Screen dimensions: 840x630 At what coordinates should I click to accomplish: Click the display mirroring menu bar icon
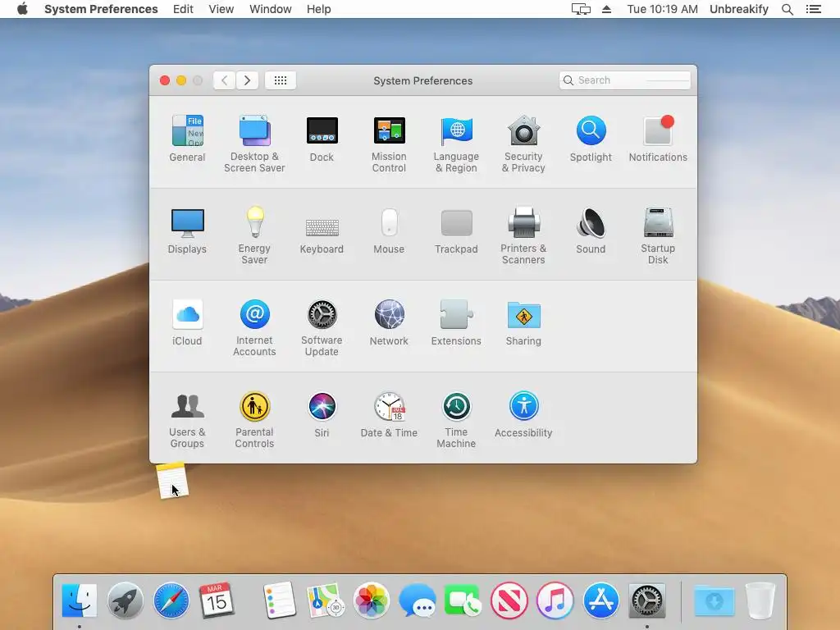point(581,9)
